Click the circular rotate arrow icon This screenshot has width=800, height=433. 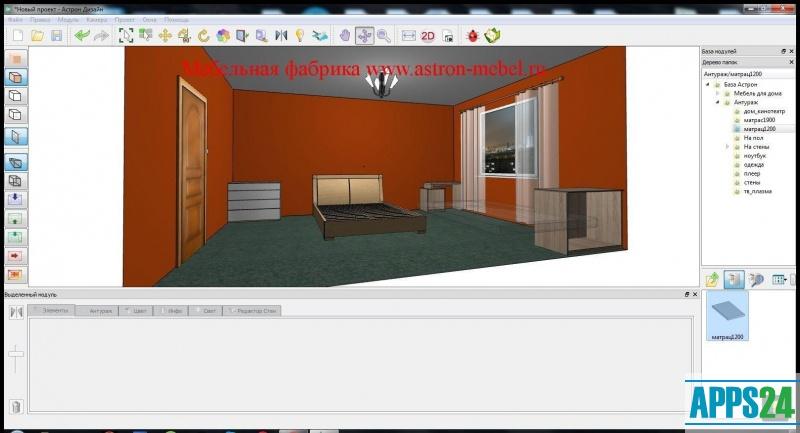(204, 36)
